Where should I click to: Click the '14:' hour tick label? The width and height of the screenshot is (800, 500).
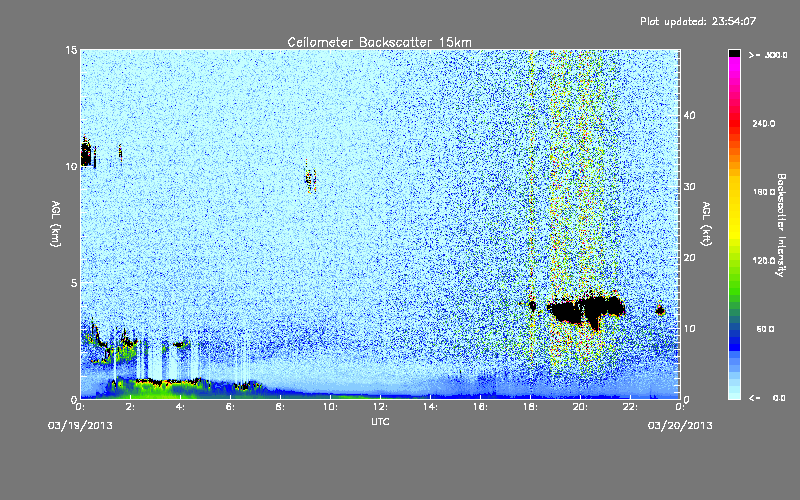(x=431, y=407)
